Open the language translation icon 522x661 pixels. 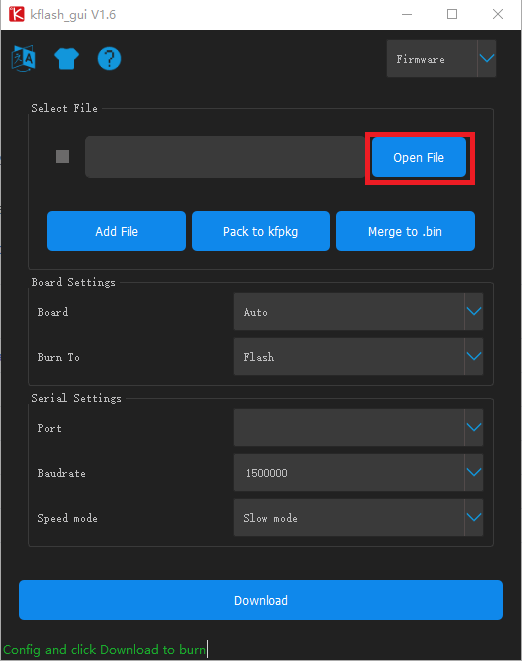tap(24, 59)
